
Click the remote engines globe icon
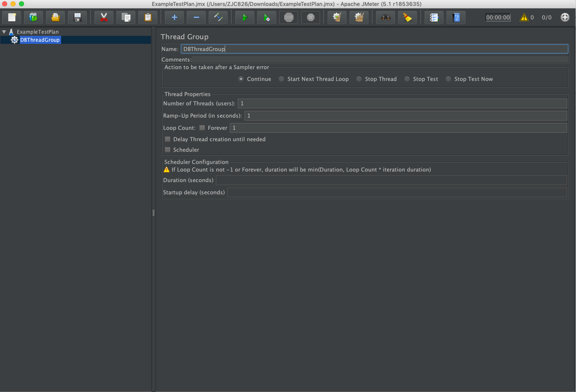(x=565, y=17)
